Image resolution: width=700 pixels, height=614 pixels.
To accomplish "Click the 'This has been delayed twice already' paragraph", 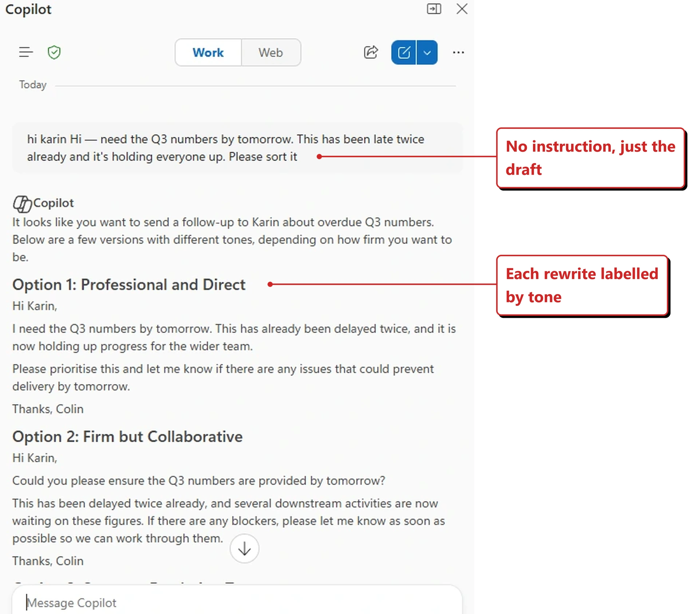I will (229, 521).
